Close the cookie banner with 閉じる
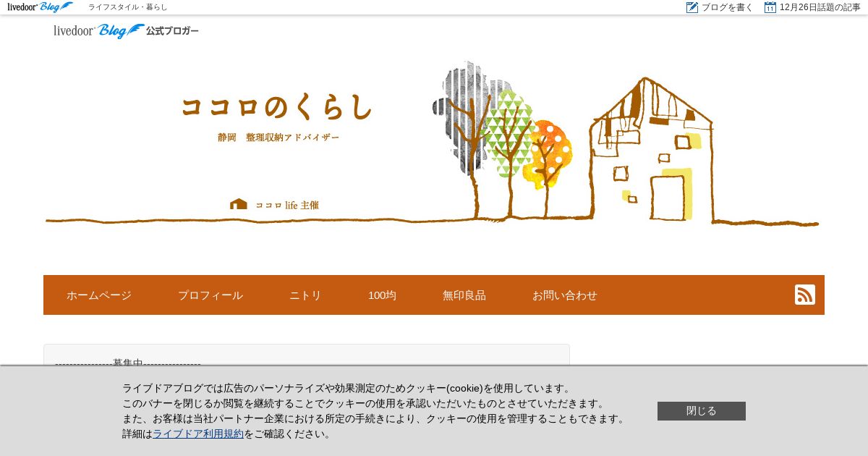 tap(702, 411)
